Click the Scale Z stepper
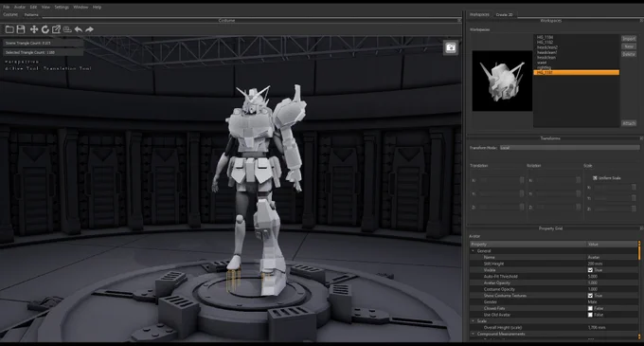Screen dimensions: 644x346 coord(634,209)
